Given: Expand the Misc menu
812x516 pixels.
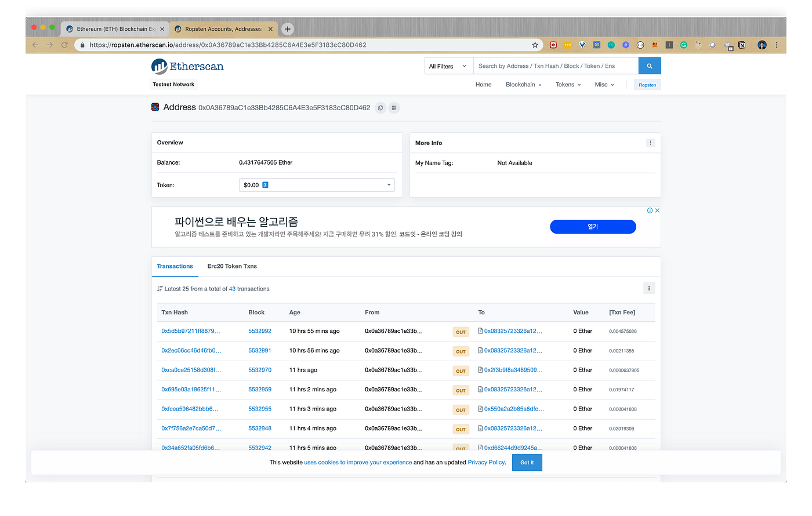Looking at the screenshot, I should tap(604, 85).
